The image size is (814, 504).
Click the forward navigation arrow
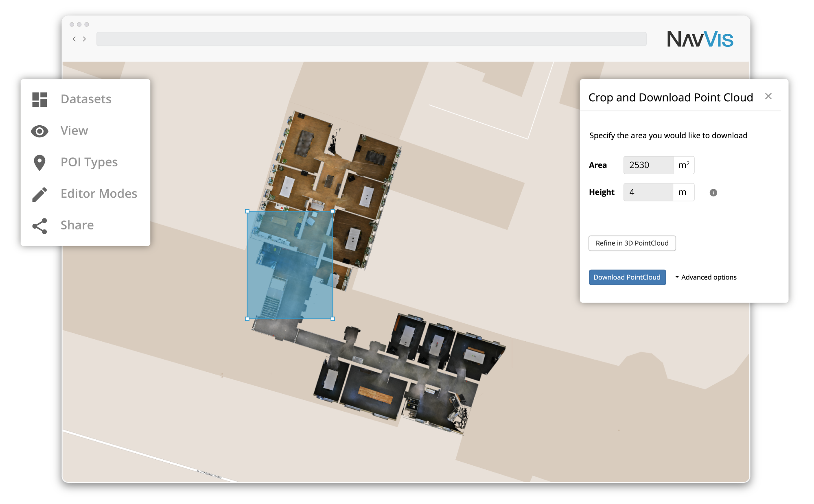[x=84, y=39]
